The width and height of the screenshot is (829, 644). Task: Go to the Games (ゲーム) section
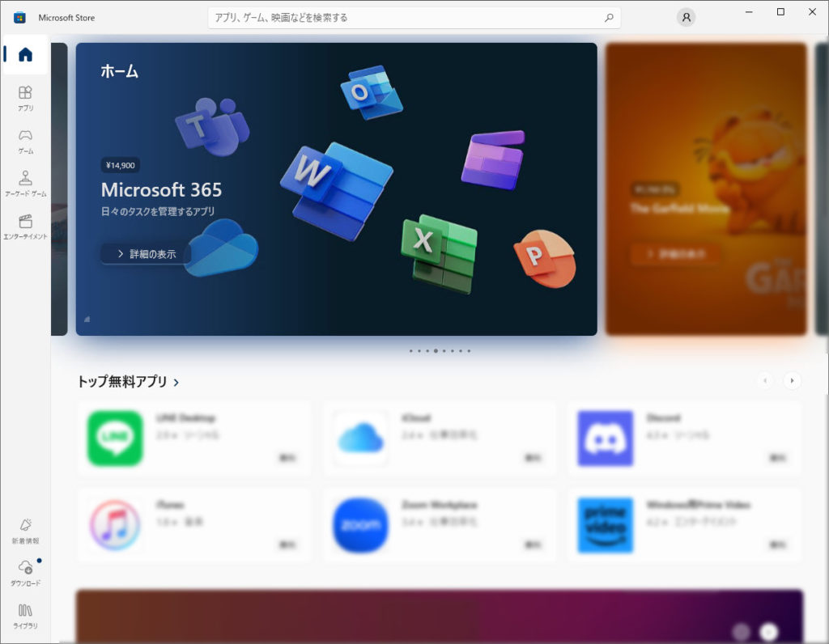pos(25,141)
